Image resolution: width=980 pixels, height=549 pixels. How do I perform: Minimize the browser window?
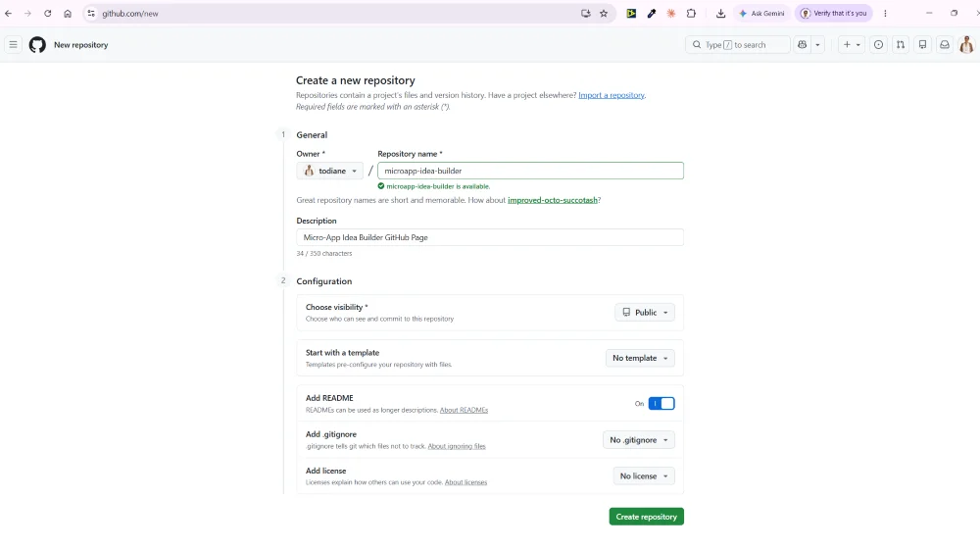(929, 13)
